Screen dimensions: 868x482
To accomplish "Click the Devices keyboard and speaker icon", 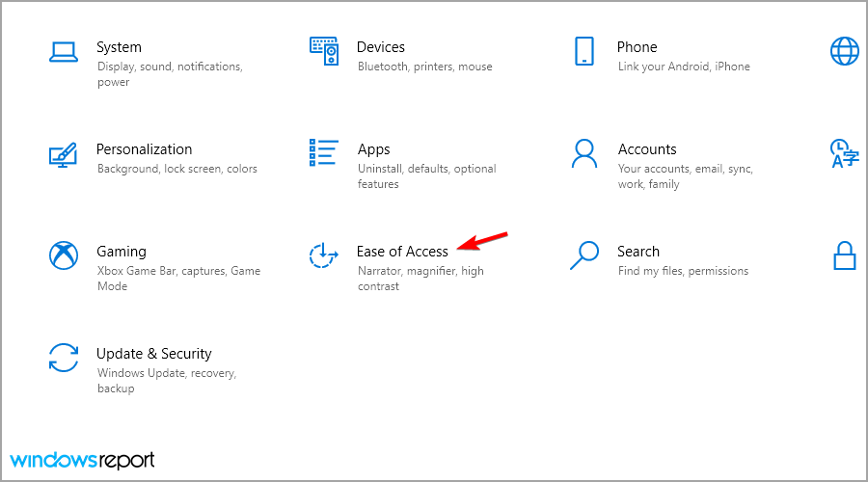I will [x=324, y=51].
